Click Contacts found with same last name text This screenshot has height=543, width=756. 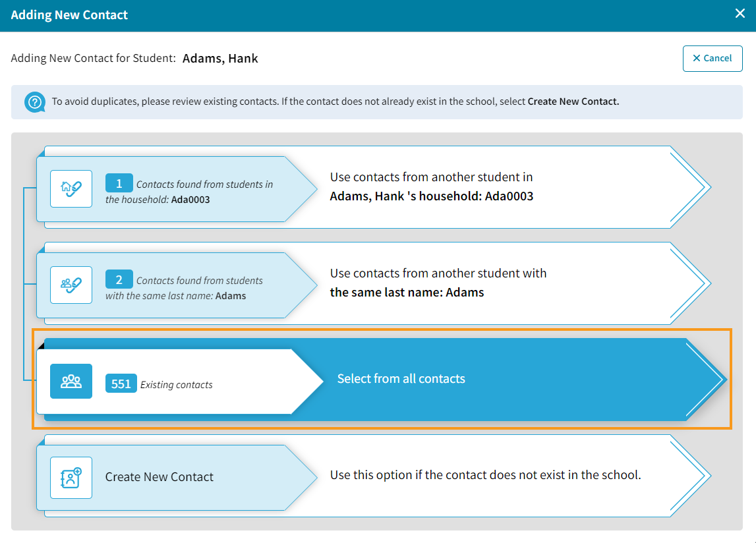(184, 288)
